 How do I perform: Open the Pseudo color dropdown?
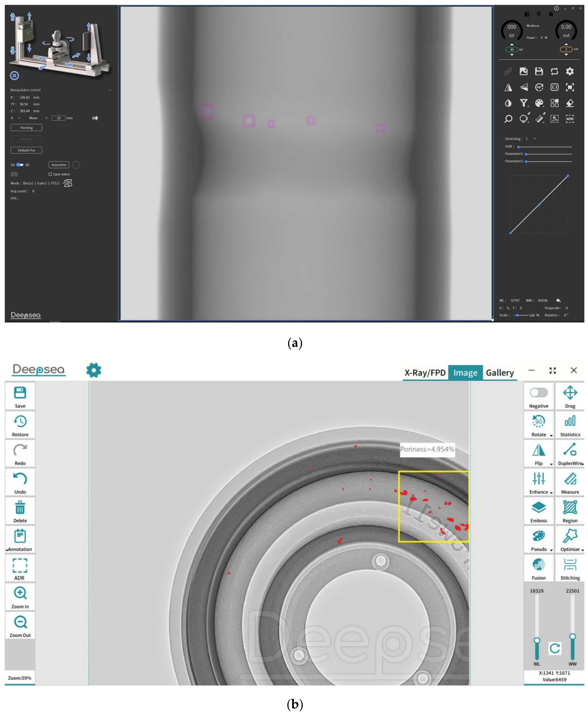551,550
